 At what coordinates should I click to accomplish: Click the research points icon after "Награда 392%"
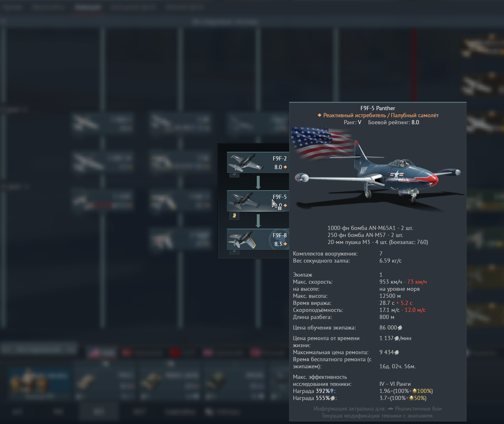(x=332, y=391)
